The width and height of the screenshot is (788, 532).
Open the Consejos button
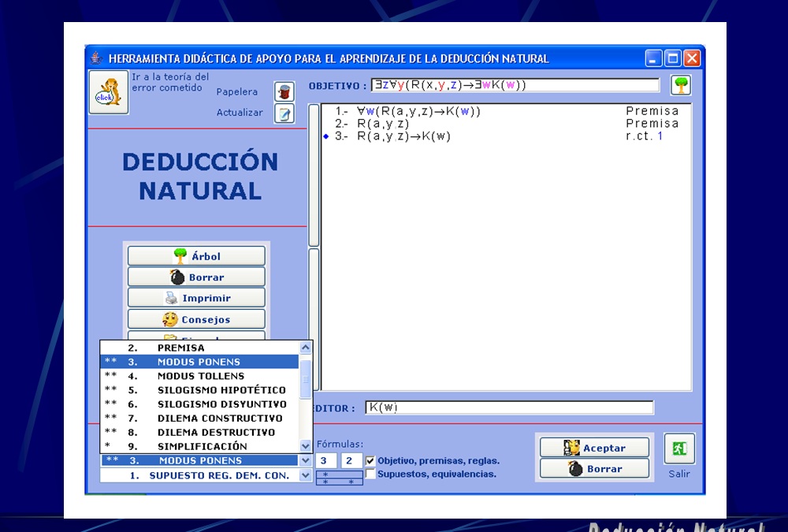point(196,319)
